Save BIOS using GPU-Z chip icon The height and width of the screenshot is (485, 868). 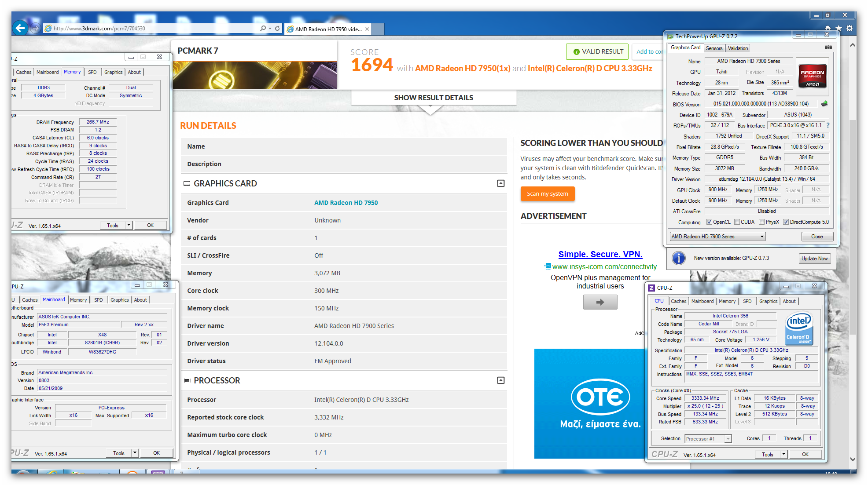point(824,104)
